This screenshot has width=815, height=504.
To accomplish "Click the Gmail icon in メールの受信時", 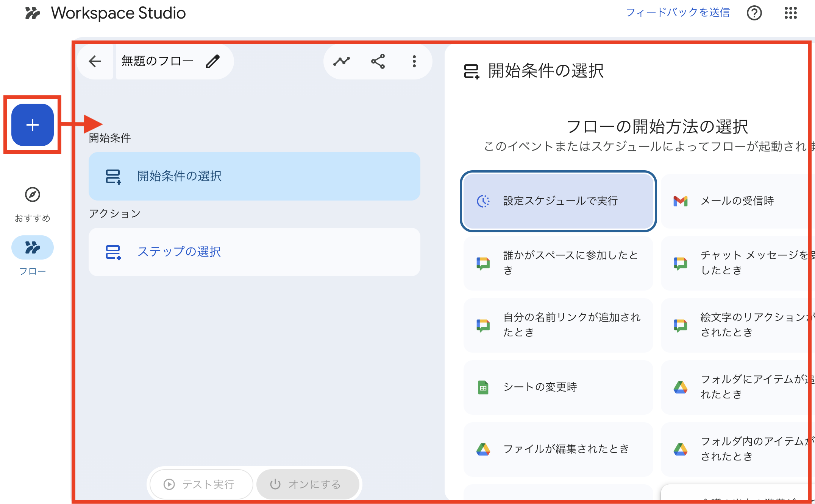I will [x=681, y=201].
